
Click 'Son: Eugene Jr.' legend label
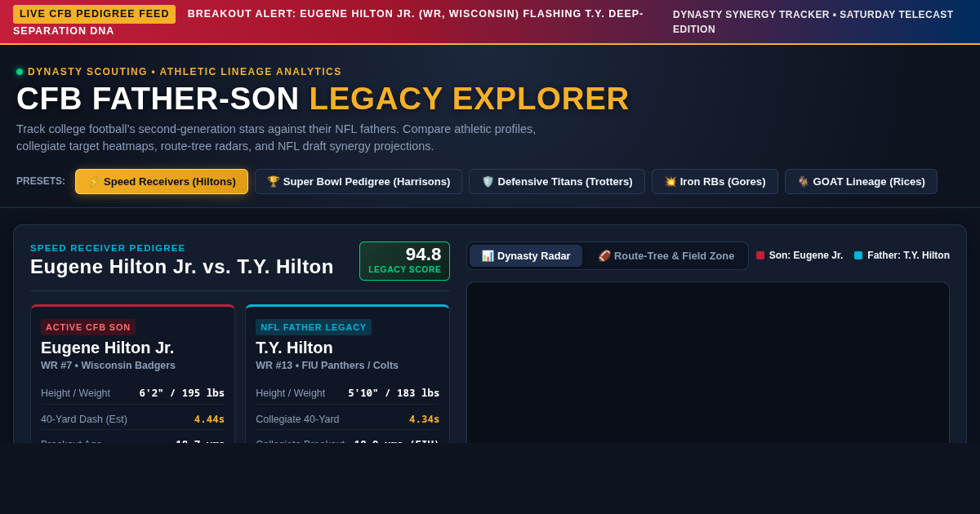(806, 255)
